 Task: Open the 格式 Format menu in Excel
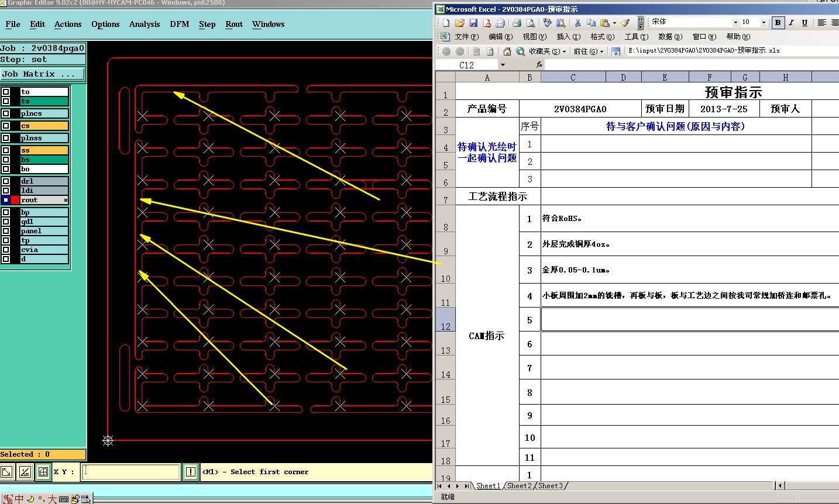(x=602, y=36)
